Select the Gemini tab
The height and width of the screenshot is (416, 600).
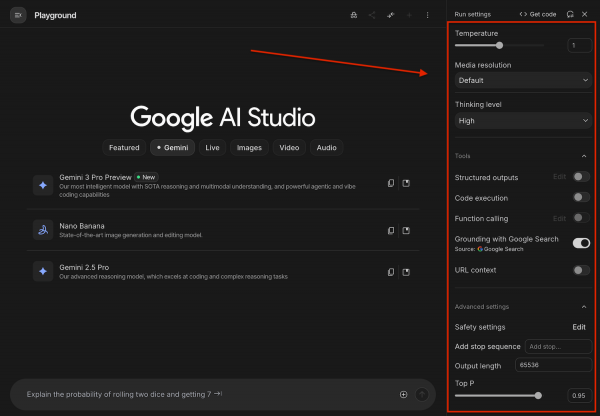click(173, 148)
